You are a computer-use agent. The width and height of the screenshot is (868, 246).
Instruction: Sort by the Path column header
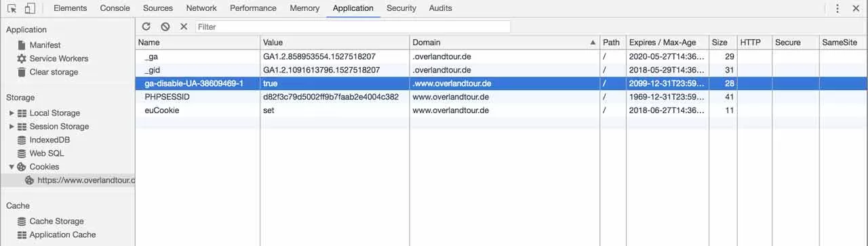coord(613,42)
